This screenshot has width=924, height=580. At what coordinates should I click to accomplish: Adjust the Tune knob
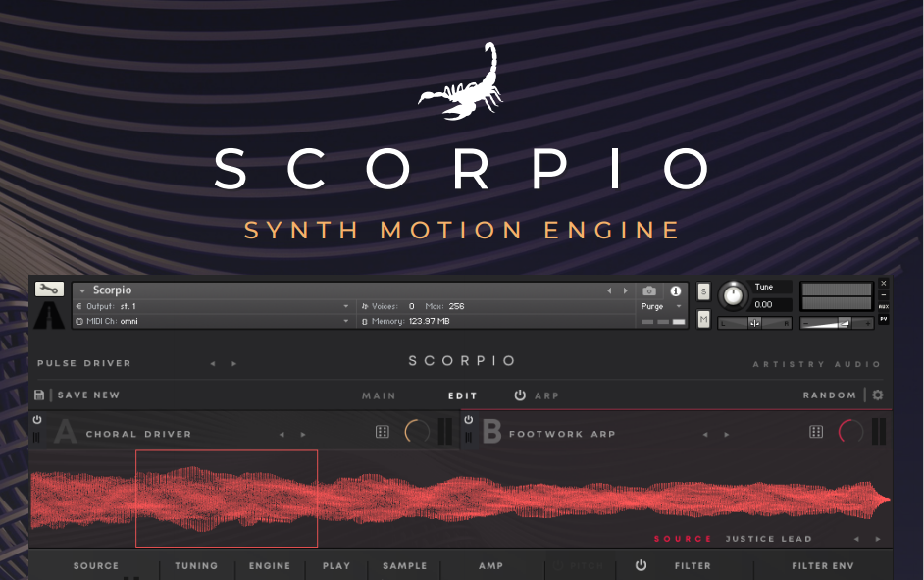coord(733,295)
